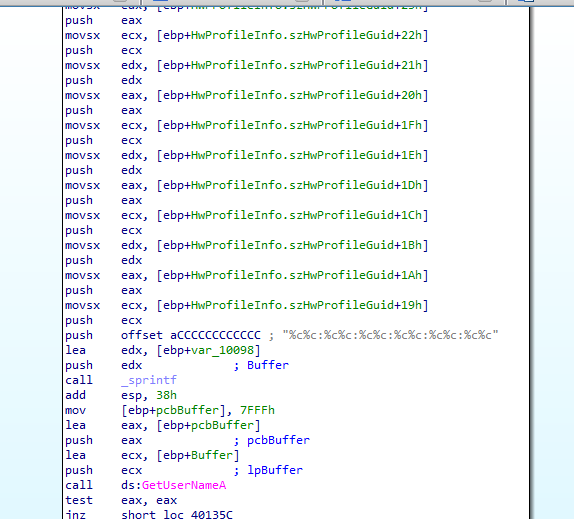Click the aCCCCCCCCCCCC offset symbol

click(x=215, y=335)
